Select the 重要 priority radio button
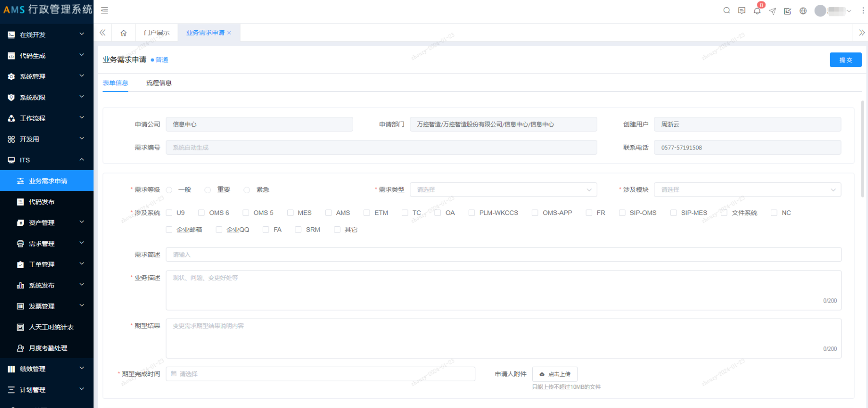The height and width of the screenshot is (408, 868). 208,190
